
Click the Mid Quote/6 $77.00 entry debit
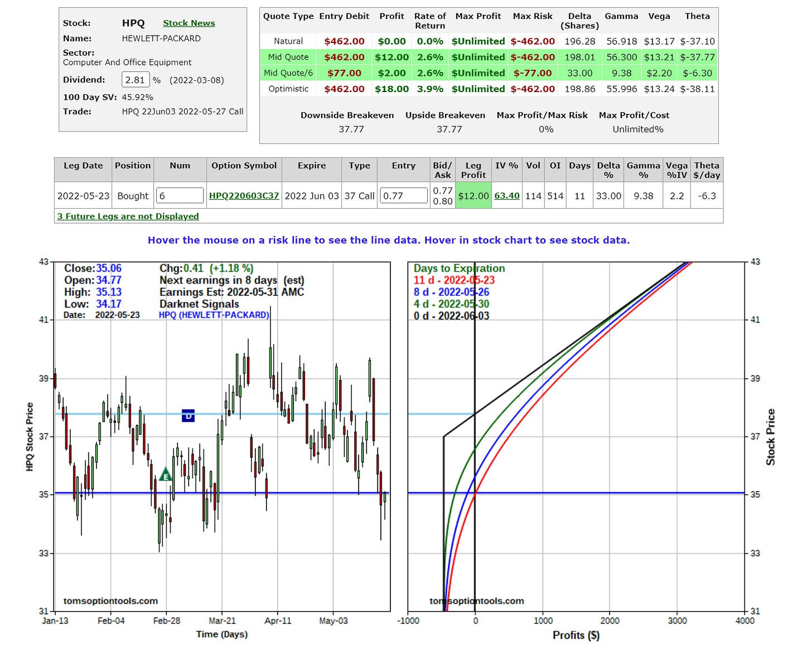click(x=344, y=73)
